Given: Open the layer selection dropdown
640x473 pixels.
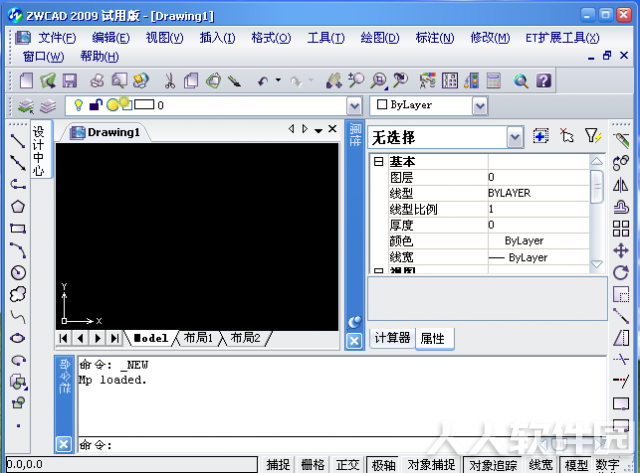Looking at the screenshot, I should (354, 106).
